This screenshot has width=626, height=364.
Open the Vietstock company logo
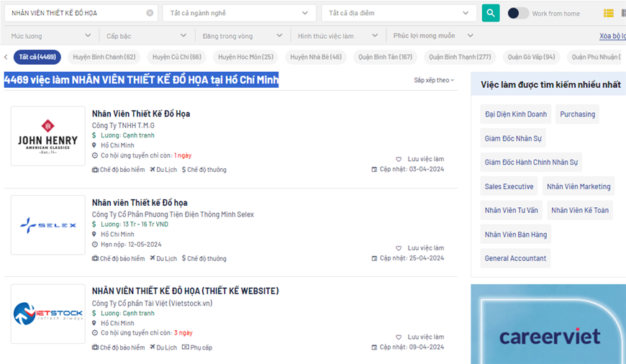point(48,314)
